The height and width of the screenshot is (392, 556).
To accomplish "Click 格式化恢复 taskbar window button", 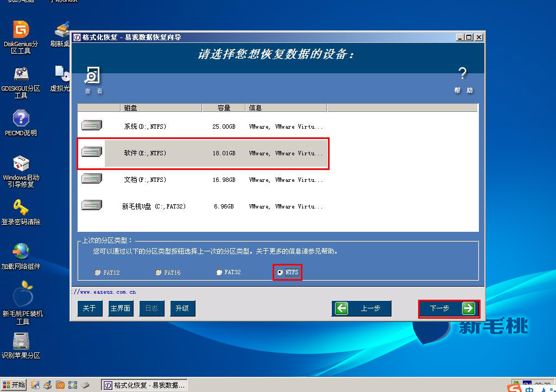I will coord(144,385).
